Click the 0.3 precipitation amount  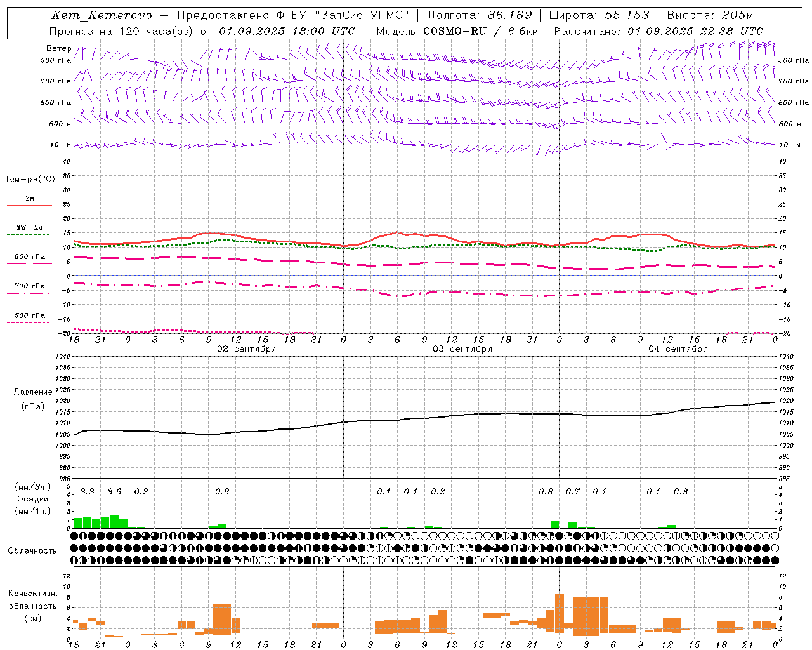coord(681,492)
